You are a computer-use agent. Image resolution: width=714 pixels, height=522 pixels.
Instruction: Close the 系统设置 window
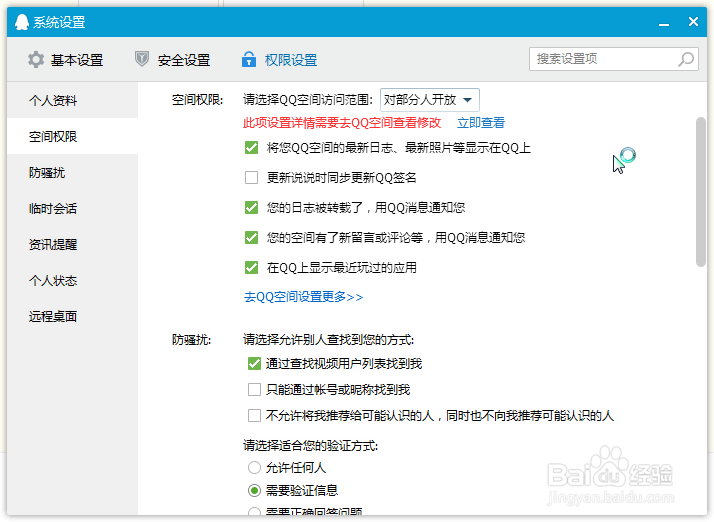tap(693, 21)
